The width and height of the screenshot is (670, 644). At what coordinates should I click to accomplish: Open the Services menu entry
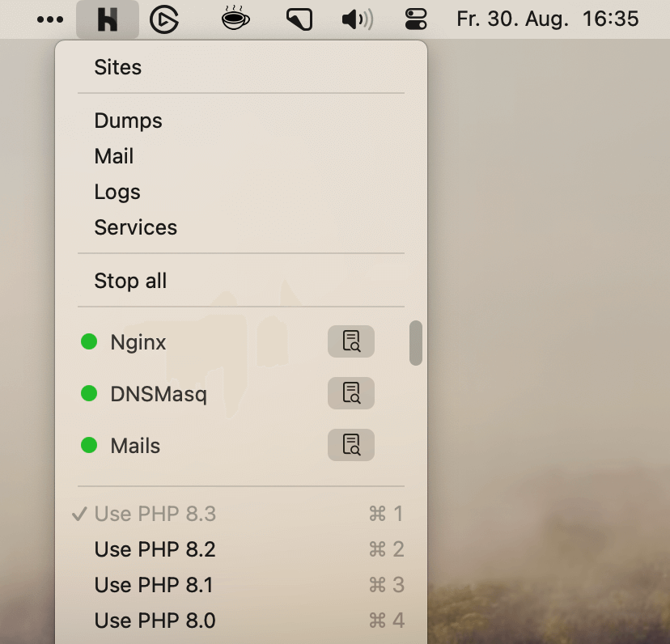[241, 227]
